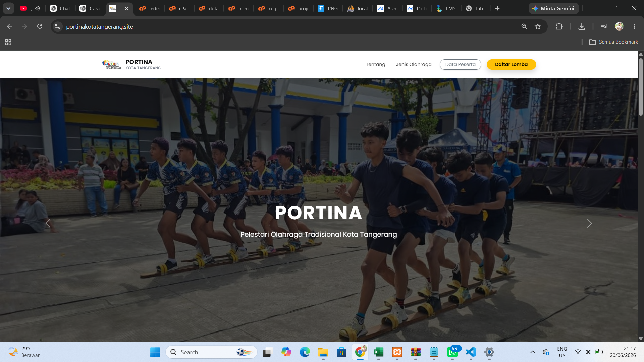Open the apps grid in bookmarks bar

click(8, 42)
